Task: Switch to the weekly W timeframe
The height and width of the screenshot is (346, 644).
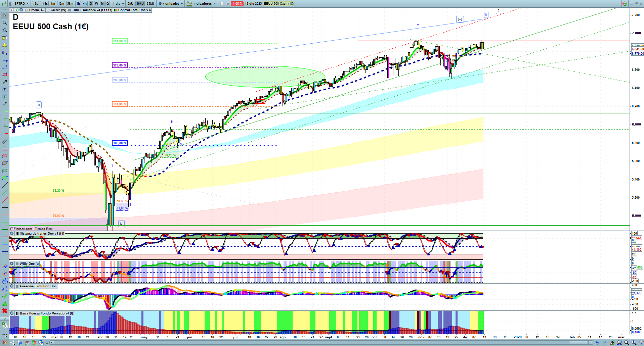Action: pyautogui.click(x=97, y=4)
